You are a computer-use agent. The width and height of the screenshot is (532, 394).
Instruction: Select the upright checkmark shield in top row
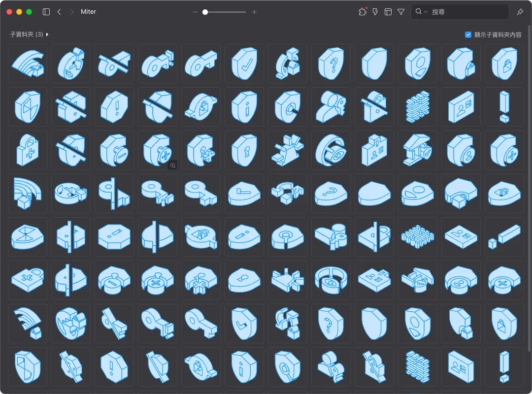pos(244,64)
